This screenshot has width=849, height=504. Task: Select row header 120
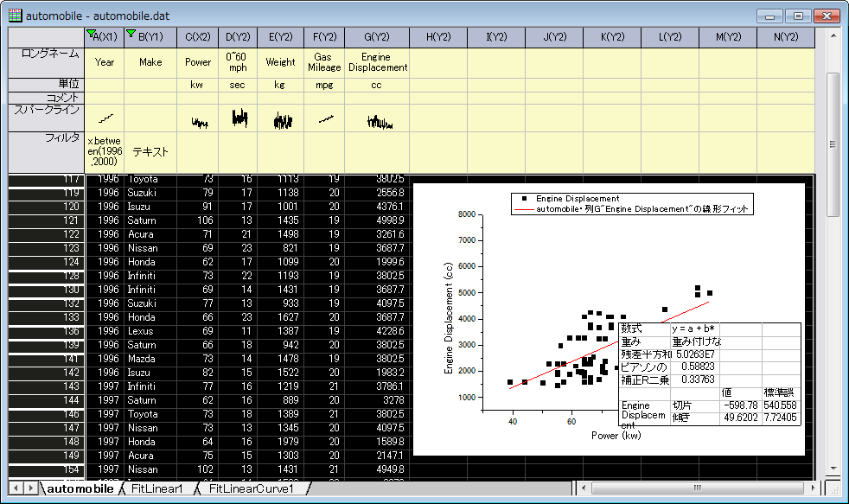(x=47, y=207)
